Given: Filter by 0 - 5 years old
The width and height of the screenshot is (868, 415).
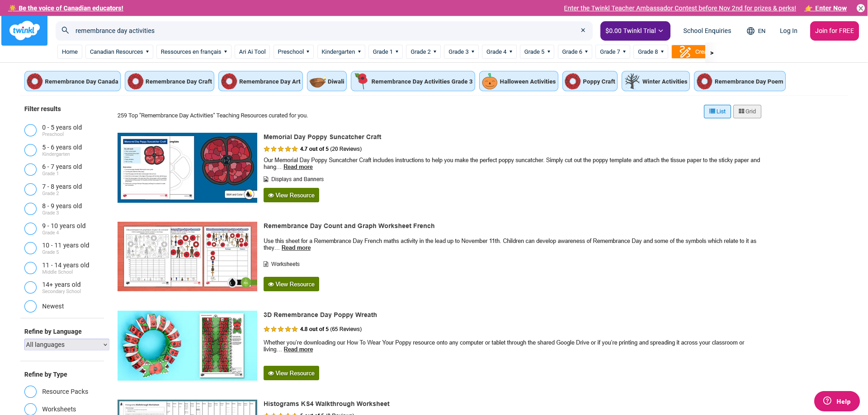Looking at the screenshot, I should point(30,131).
